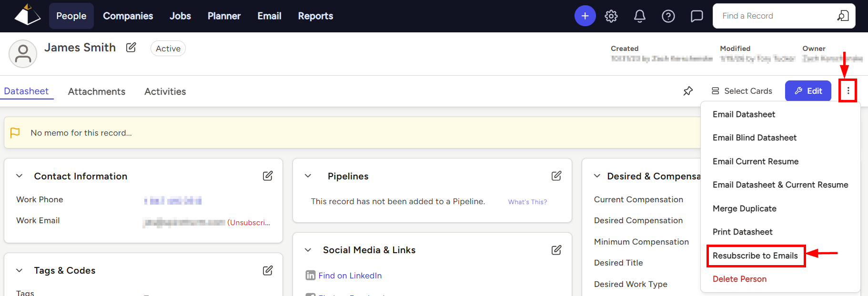Open the chat messages icon
Viewport: 868px width, 296px height.
point(697,16)
